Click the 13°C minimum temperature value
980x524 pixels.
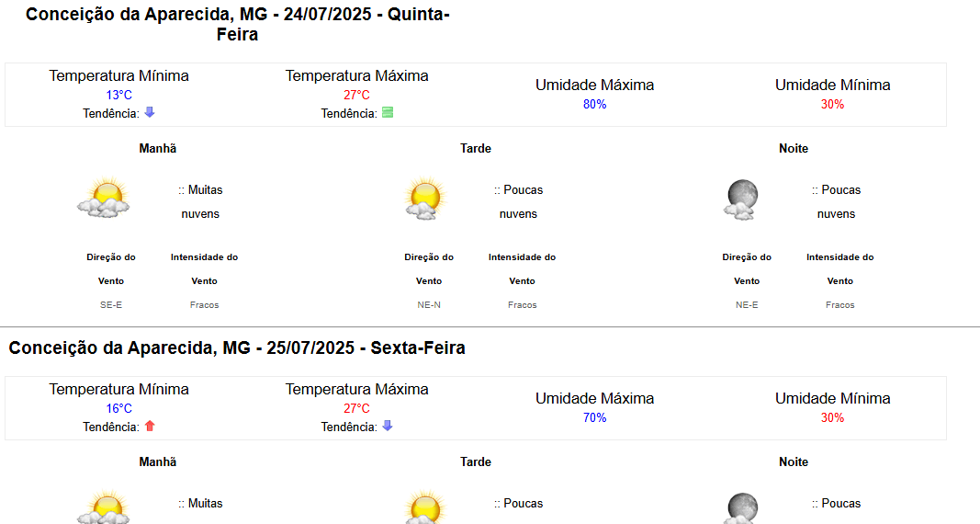118,95
